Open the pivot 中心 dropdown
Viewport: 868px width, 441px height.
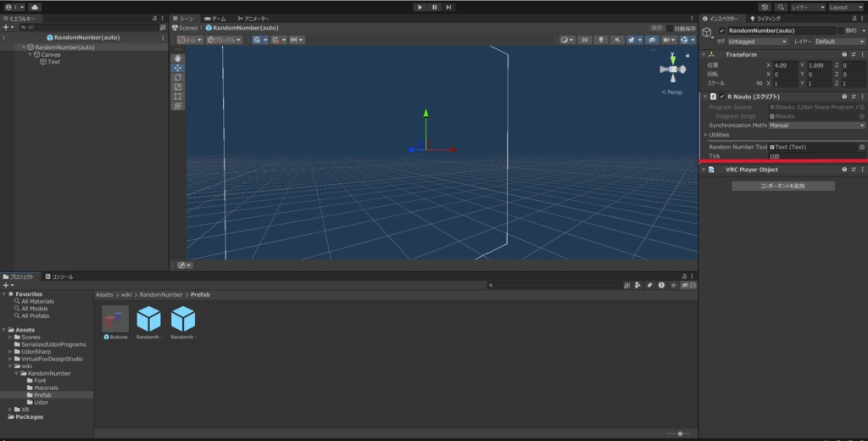click(190, 40)
